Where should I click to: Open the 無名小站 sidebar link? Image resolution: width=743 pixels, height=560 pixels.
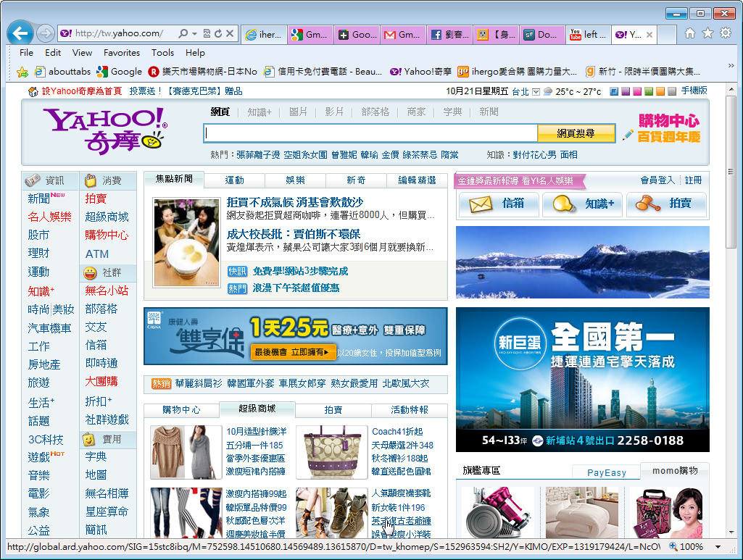(107, 291)
